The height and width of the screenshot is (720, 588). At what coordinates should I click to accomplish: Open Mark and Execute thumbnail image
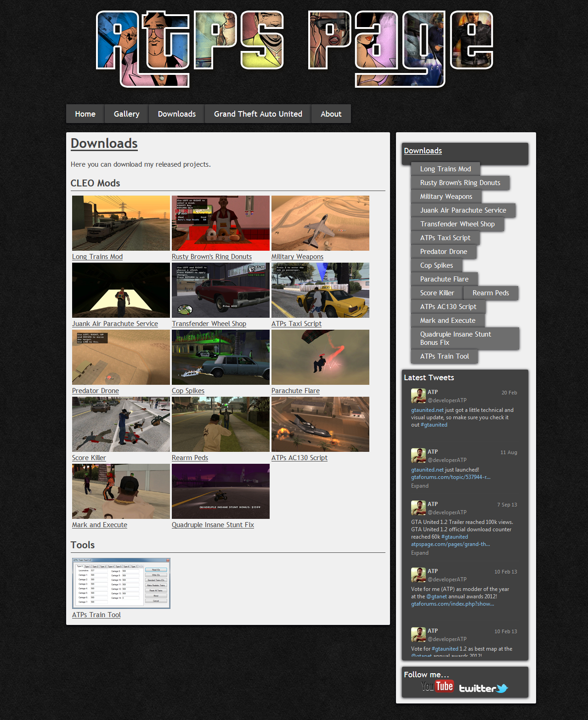click(x=121, y=491)
